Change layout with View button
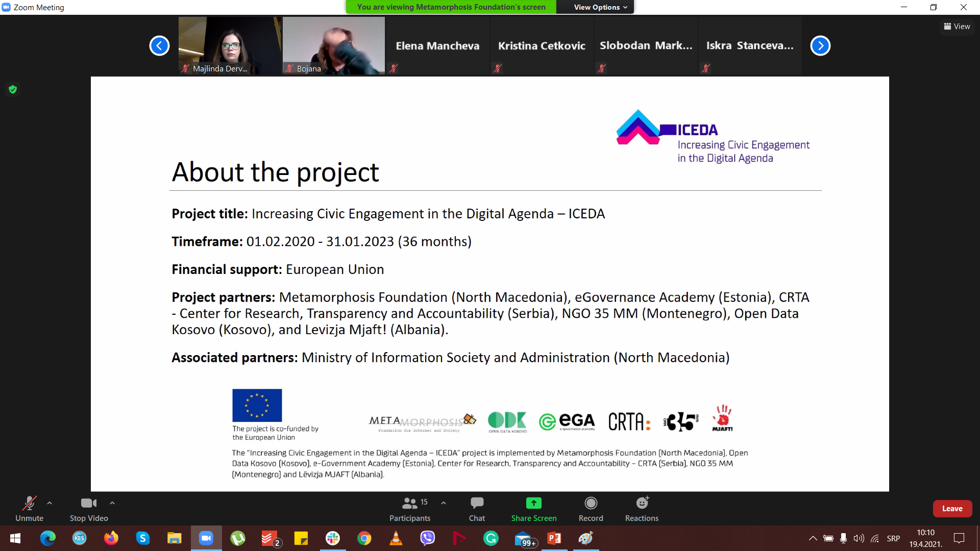980x551 pixels. click(957, 27)
